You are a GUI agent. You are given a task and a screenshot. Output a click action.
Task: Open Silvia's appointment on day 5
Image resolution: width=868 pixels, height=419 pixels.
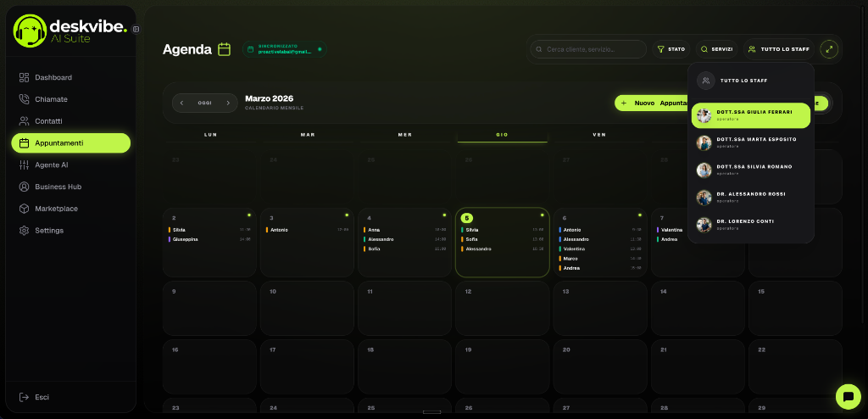(502, 230)
